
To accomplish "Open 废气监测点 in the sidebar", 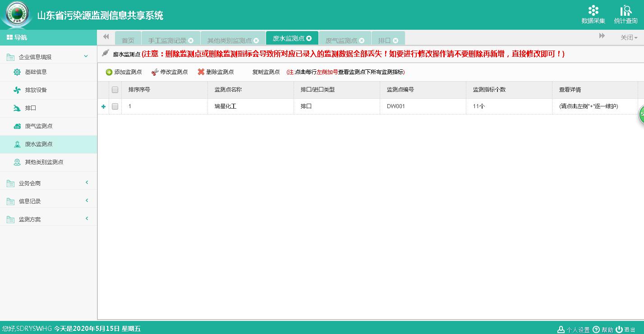I will tap(38, 126).
